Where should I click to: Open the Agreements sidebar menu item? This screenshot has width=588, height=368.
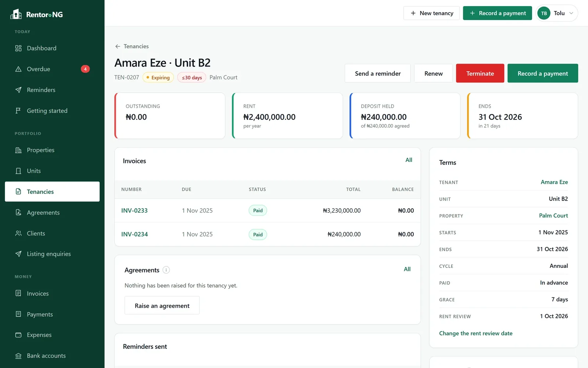point(52,212)
